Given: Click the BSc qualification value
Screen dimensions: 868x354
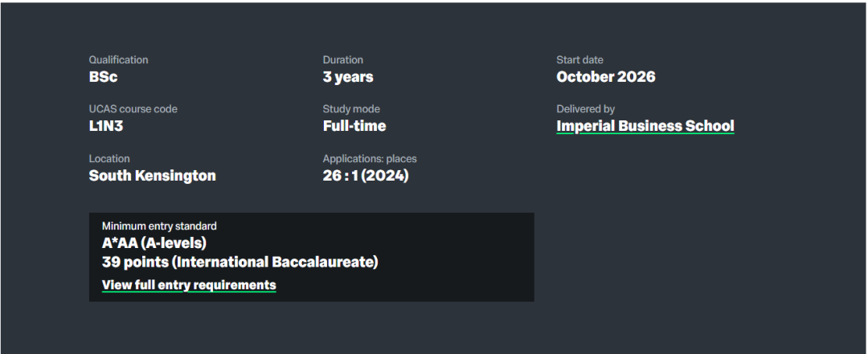Looking at the screenshot, I should 104,77.
